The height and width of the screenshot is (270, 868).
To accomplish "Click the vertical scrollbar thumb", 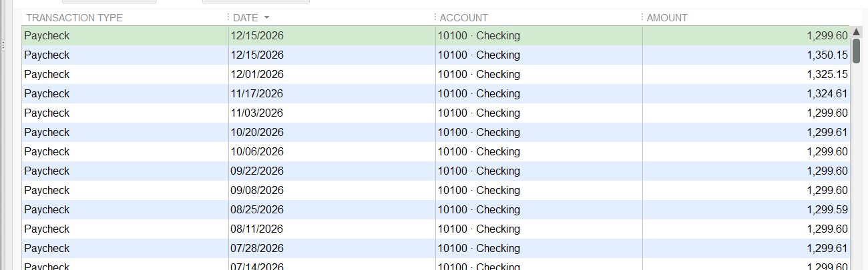I will (856, 52).
